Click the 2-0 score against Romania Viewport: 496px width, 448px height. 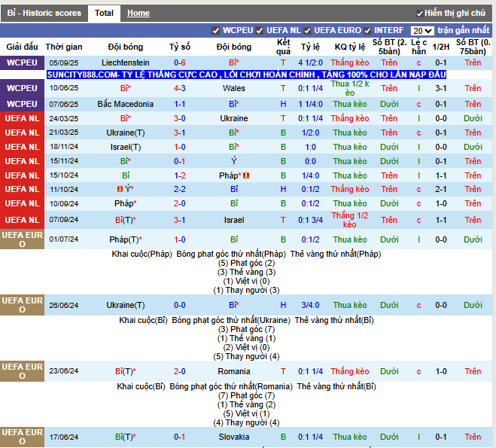[x=180, y=371]
